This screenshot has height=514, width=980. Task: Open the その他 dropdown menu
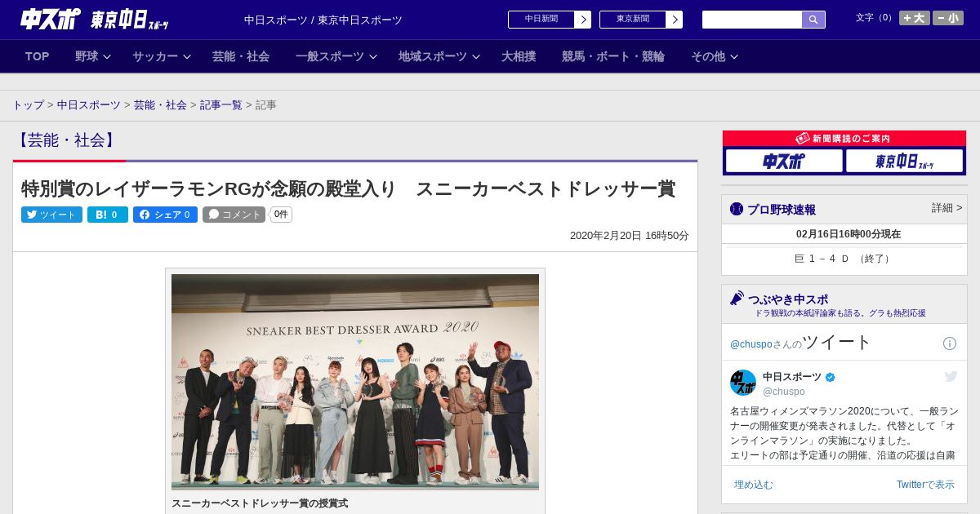pyautogui.click(x=714, y=56)
